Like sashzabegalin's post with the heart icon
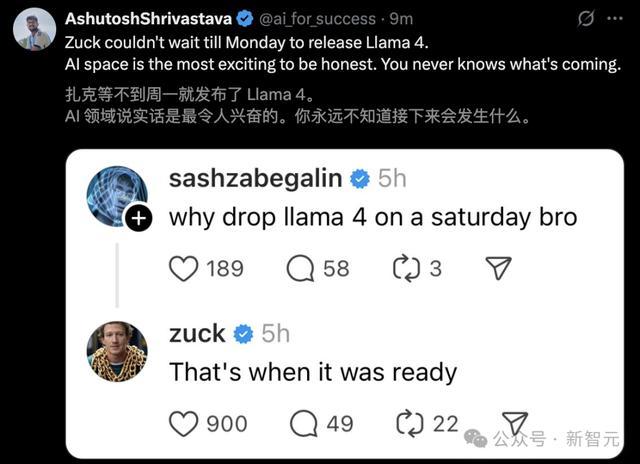 point(183,268)
